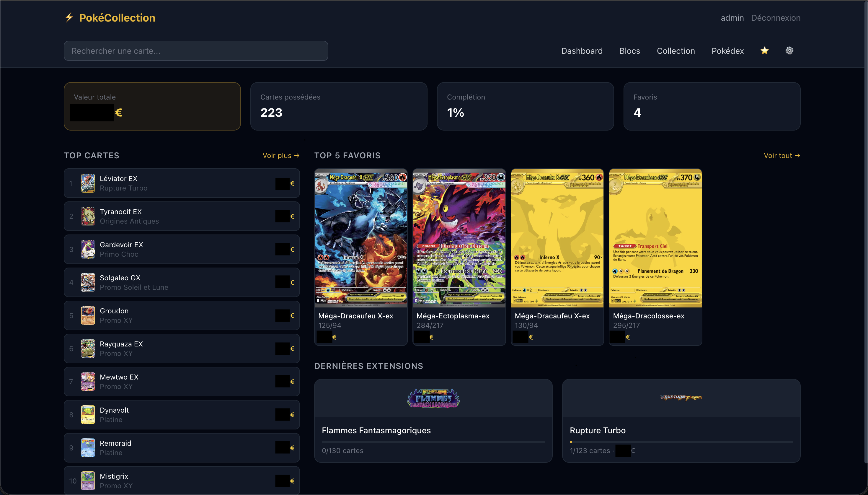
Task: Click Voir plus for top cards
Action: [281, 155]
